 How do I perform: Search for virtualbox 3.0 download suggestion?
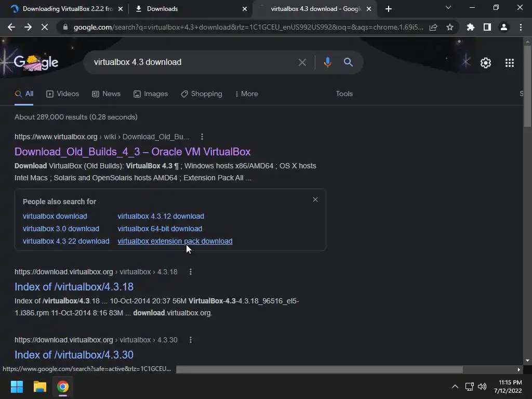tap(61, 229)
